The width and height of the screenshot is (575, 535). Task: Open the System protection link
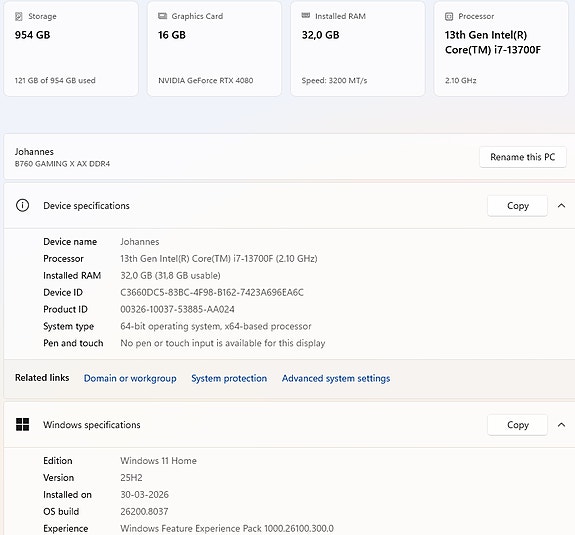pos(229,378)
